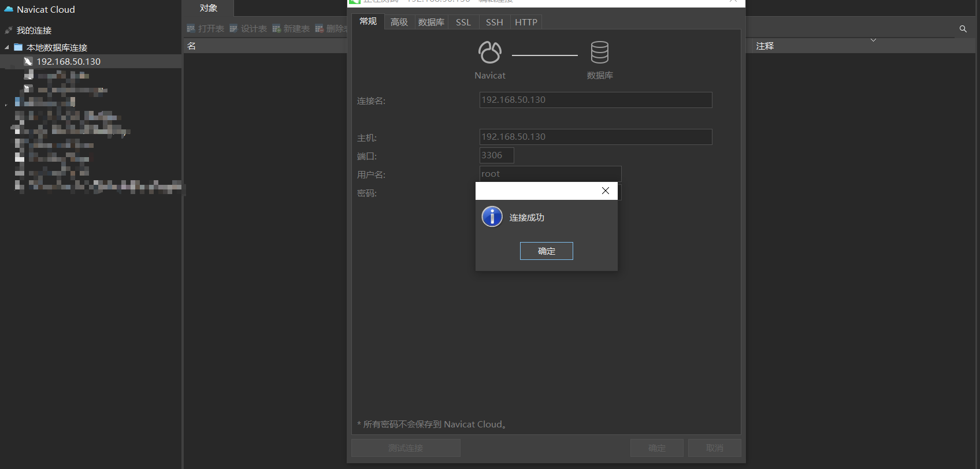Click the 端口 input field with 3306
Image resolution: width=980 pixels, height=469 pixels.
[x=496, y=155]
